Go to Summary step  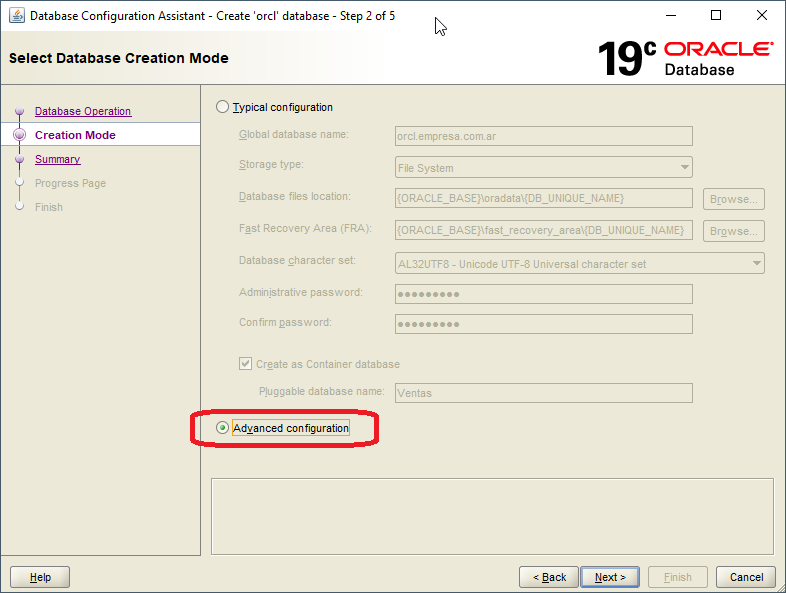[58, 159]
